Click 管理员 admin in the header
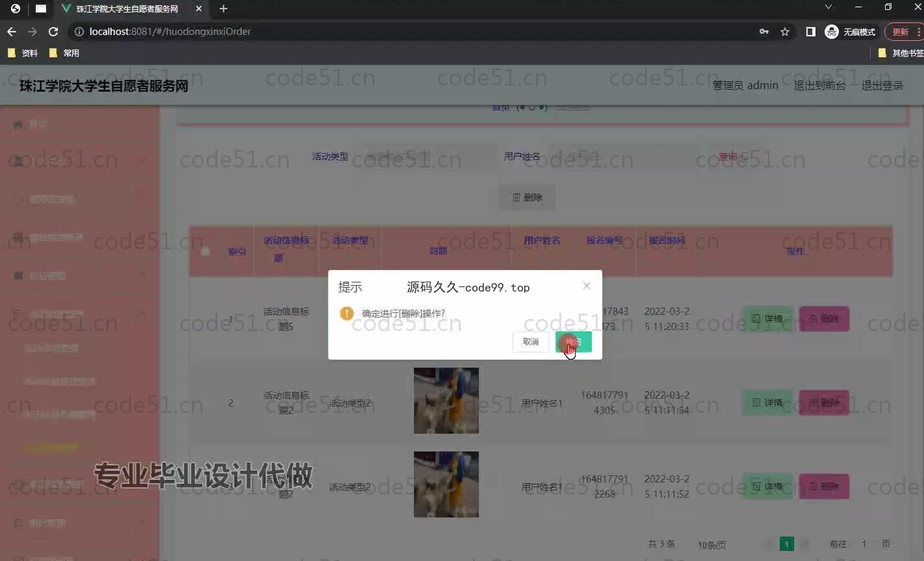Screen dimensions: 924x561 [745, 85]
